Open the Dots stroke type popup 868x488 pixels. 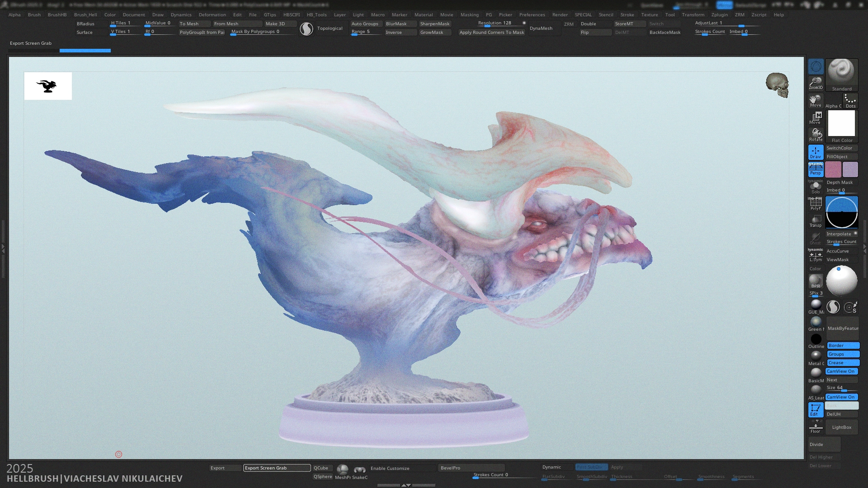pyautogui.click(x=850, y=101)
